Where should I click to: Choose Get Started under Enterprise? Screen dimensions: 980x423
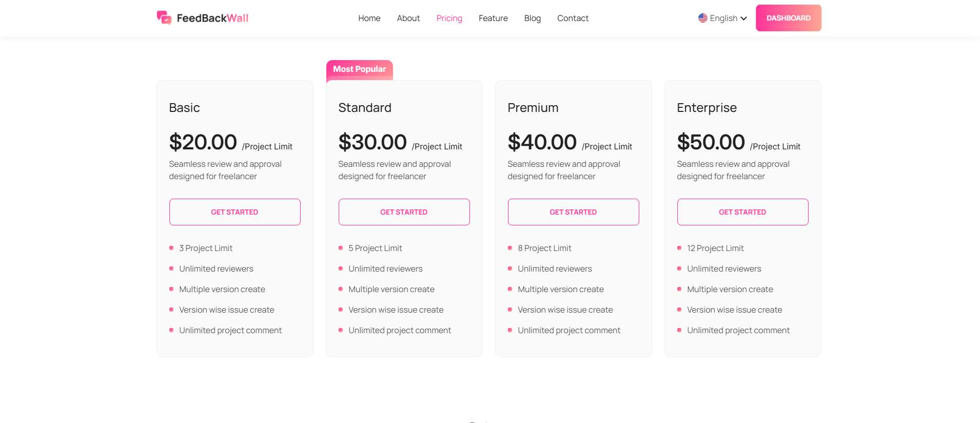click(x=742, y=212)
